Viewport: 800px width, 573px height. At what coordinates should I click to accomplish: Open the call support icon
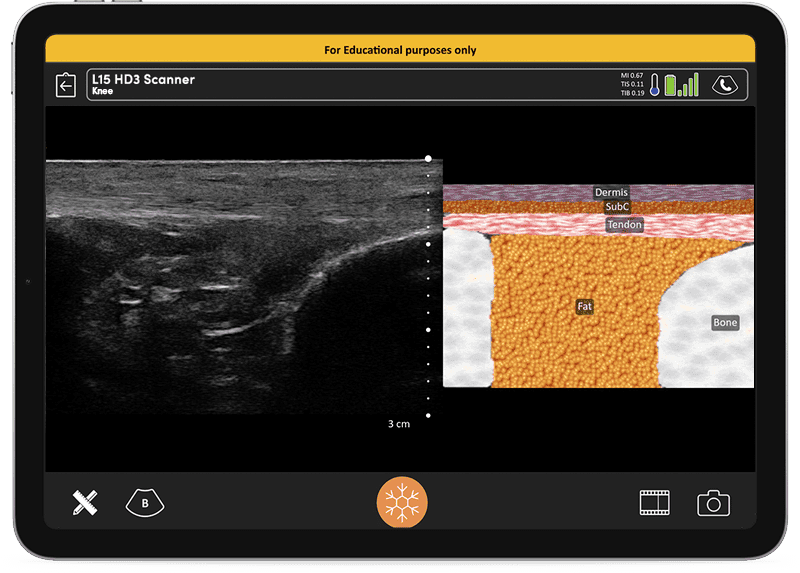pyautogui.click(x=723, y=86)
